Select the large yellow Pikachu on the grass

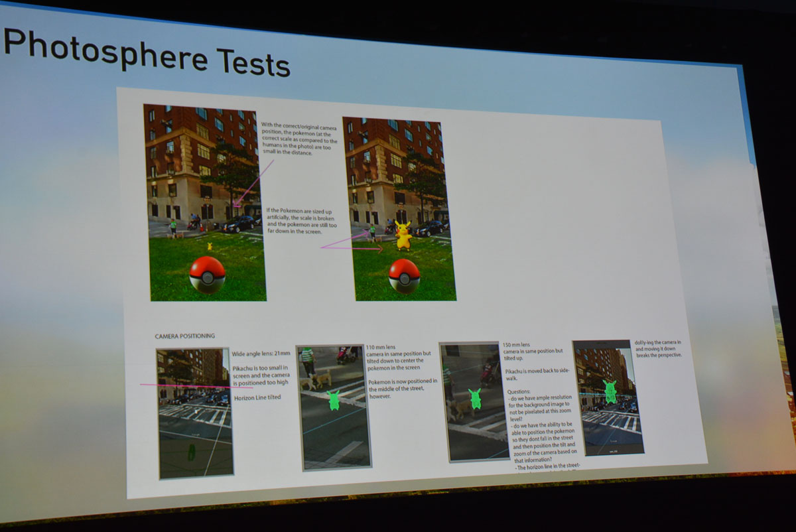(403, 235)
